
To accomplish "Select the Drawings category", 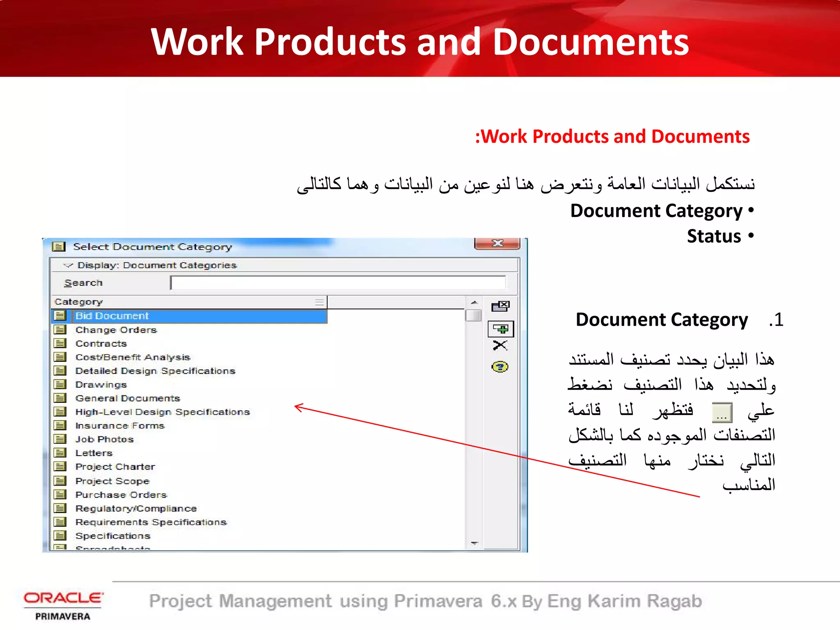I will [101, 384].
